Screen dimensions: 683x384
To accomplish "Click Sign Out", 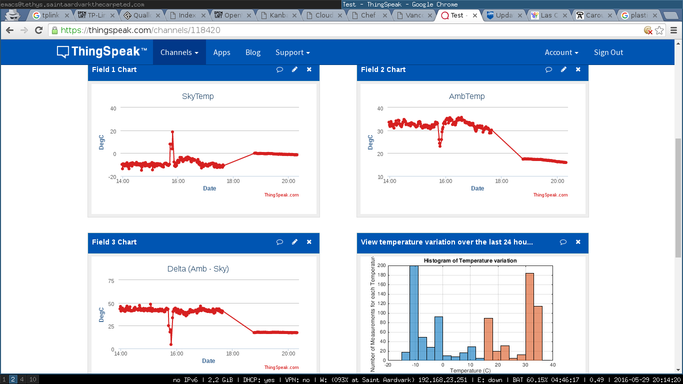I will pos(608,52).
